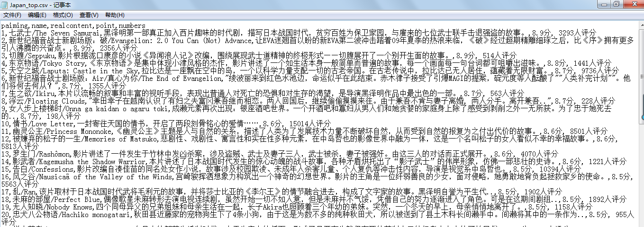The width and height of the screenshot is (644, 227).
Task: Click the value 2356人评分
Action: [x=118, y=48]
